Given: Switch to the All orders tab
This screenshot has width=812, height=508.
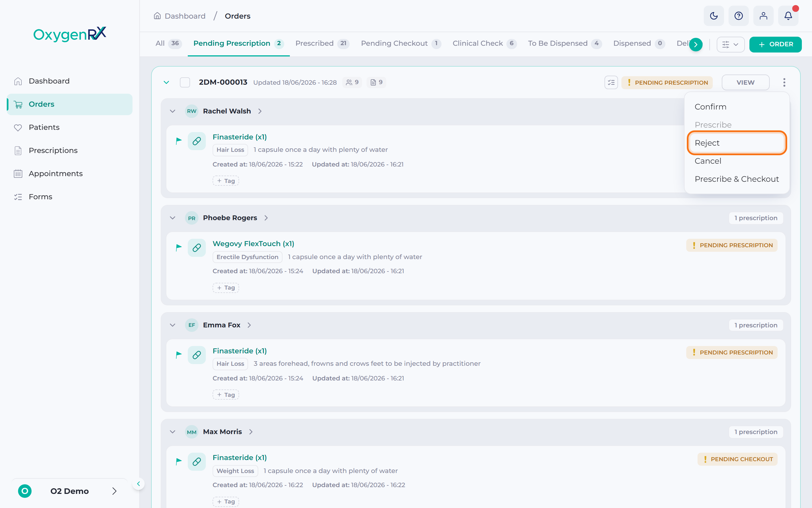Looking at the screenshot, I should (168, 43).
